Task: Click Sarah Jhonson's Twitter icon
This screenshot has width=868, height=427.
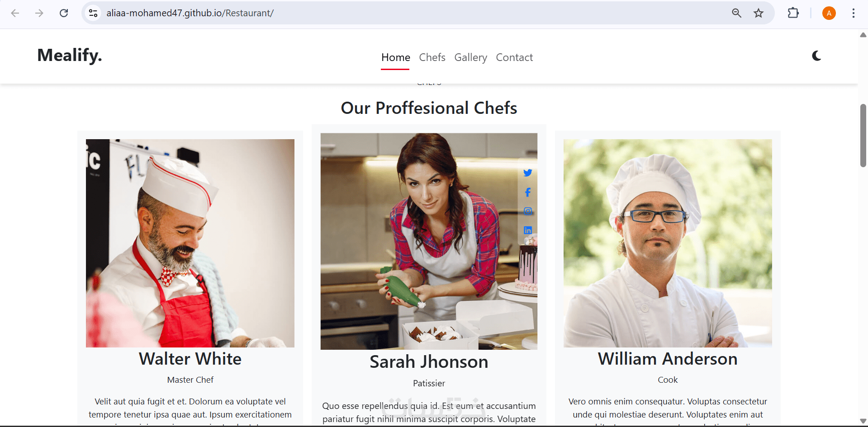Action: 527,173
